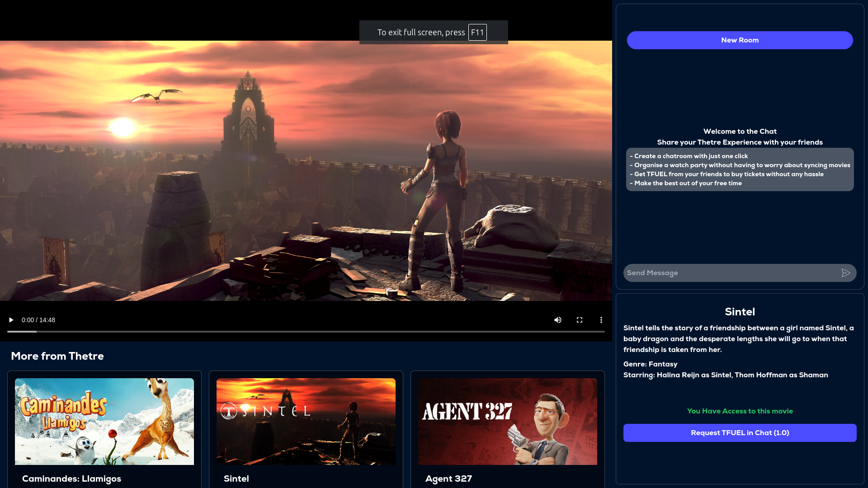Screen dimensions: 868x488
Task: Seek on the video progress bar
Action: point(306,332)
